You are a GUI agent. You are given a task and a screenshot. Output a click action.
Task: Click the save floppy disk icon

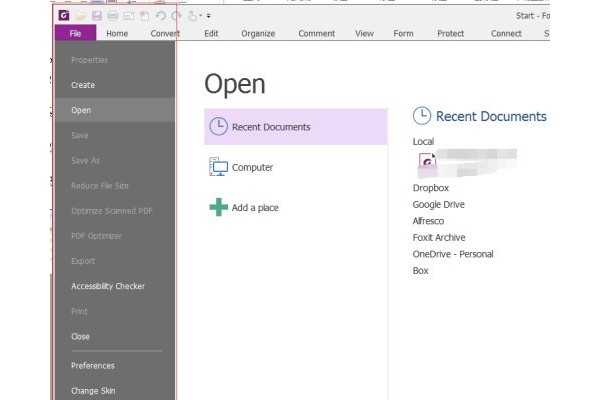pyautogui.click(x=97, y=16)
